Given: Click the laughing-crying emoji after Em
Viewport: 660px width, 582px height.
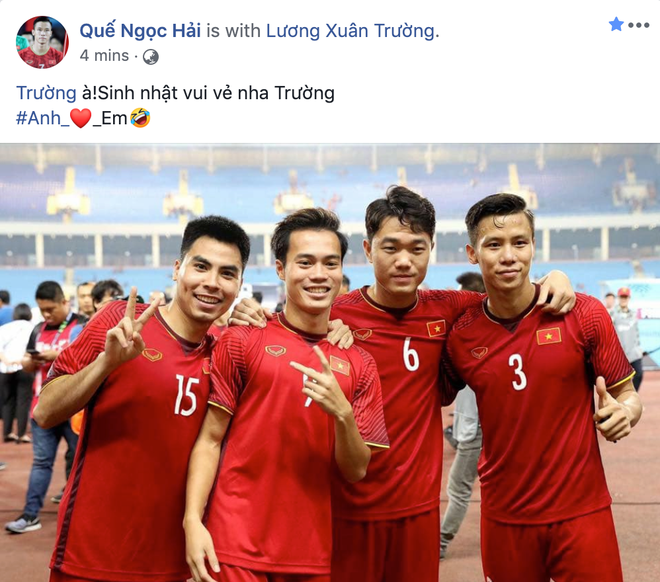Looking at the screenshot, I should click(140, 118).
